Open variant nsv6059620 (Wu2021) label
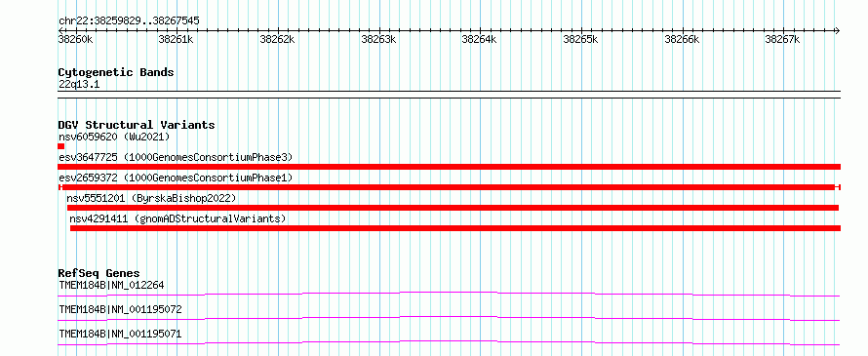868x356 pixels. click(114, 137)
